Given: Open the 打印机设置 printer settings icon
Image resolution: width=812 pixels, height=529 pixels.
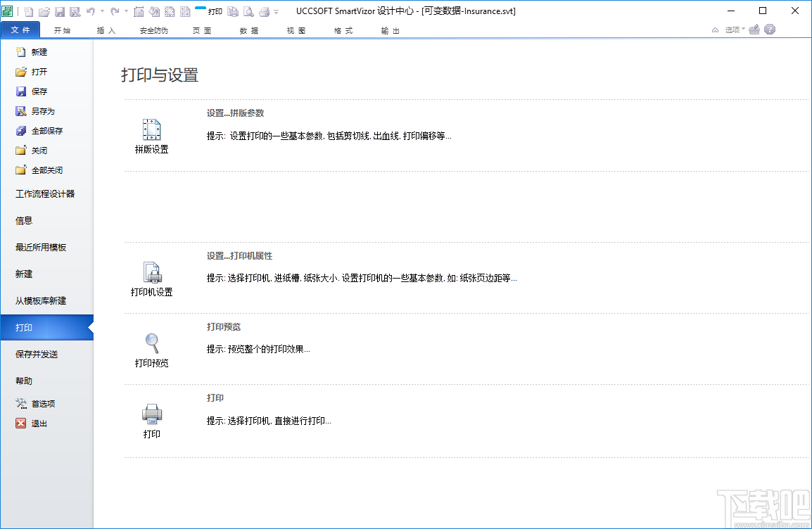Looking at the screenshot, I should (x=151, y=273).
